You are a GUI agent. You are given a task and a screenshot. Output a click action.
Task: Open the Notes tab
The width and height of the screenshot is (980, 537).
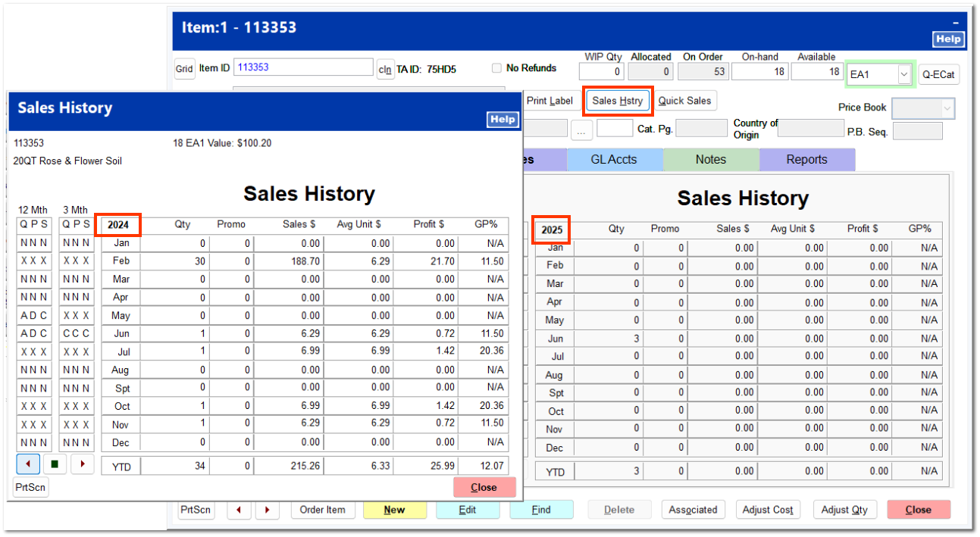pyautogui.click(x=710, y=159)
